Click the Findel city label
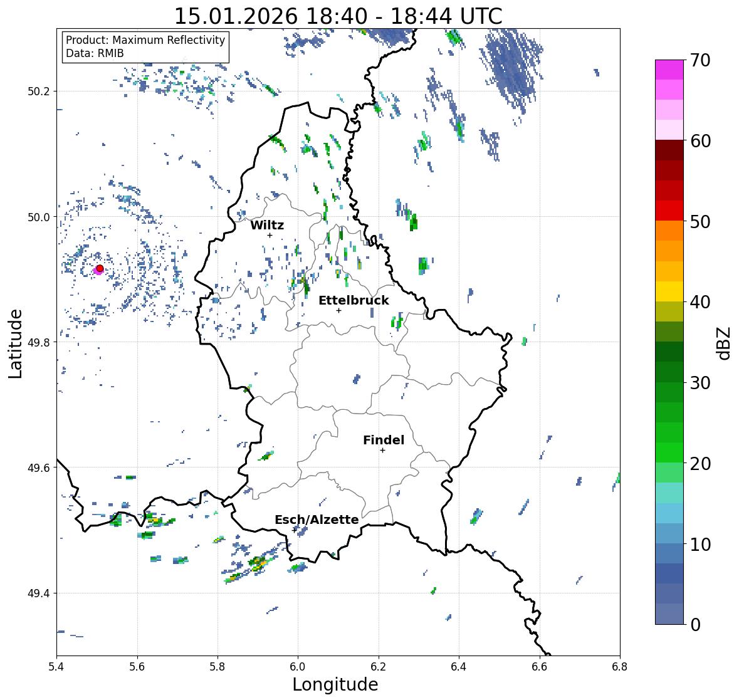Viewport: 739px width, 700px height. coord(384,440)
